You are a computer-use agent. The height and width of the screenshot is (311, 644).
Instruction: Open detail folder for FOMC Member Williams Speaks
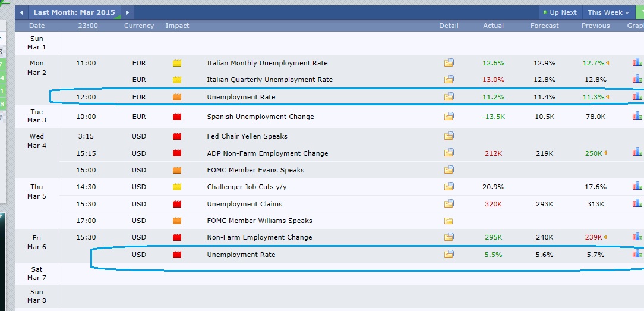coord(449,221)
